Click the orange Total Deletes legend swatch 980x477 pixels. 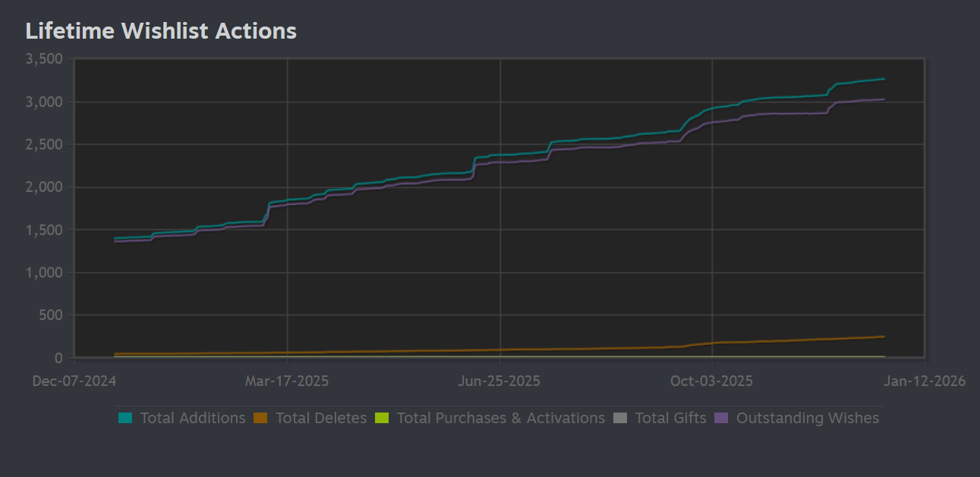[261, 418]
